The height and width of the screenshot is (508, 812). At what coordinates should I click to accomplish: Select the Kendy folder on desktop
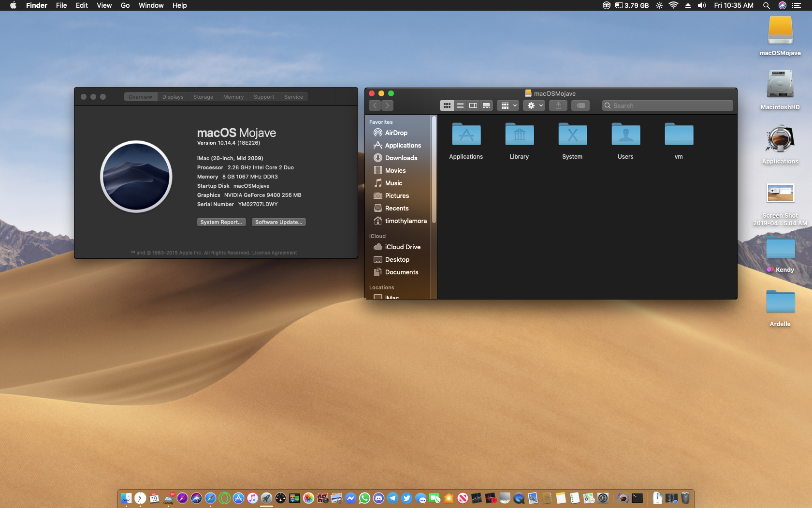coord(780,255)
